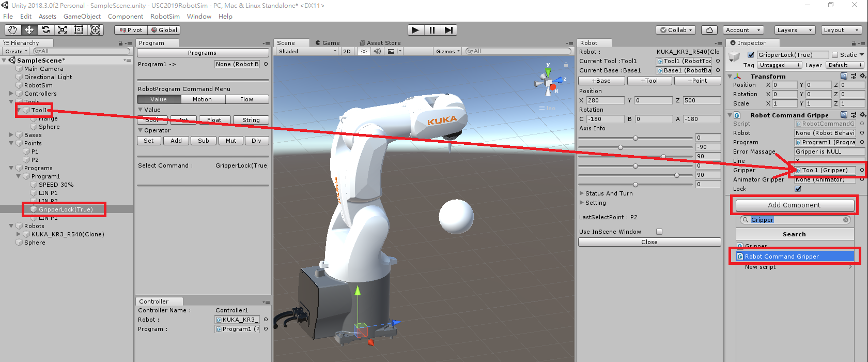Screen dimensions: 868x362
Task: Open the Shaded draw mode dropdown
Action: (x=307, y=51)
